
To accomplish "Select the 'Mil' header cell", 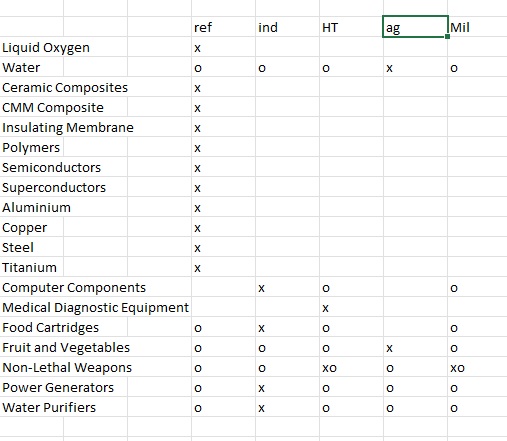I will [x=478, y=27].
